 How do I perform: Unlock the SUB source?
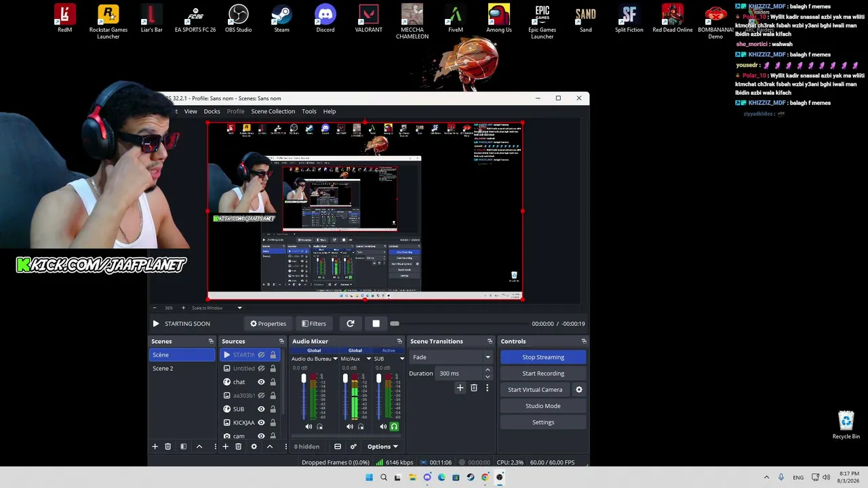pyautogui.click(x=273, y=409)
